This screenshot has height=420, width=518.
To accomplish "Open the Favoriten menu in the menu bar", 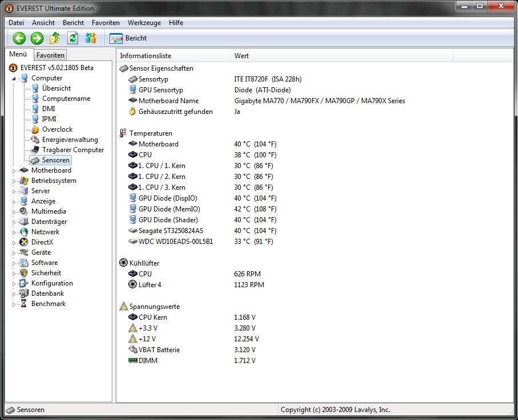I will 106,23.
